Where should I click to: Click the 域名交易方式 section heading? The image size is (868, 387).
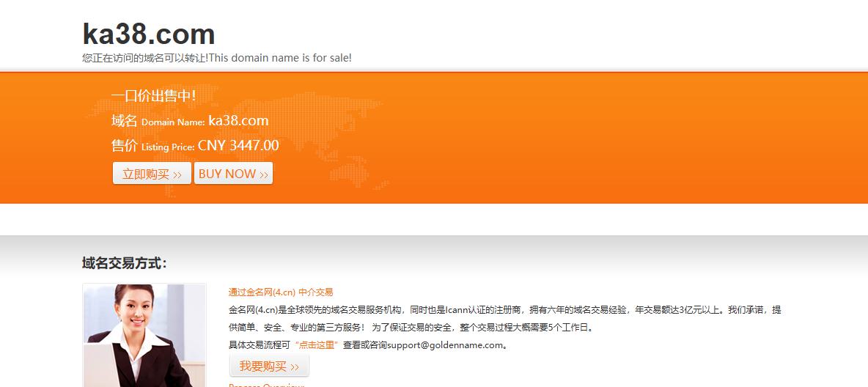tap(125, 264)
